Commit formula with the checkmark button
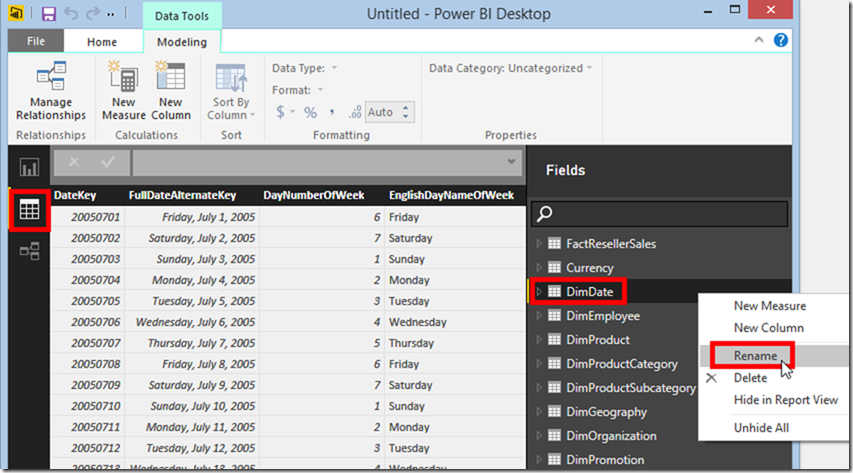 (108, 162)
